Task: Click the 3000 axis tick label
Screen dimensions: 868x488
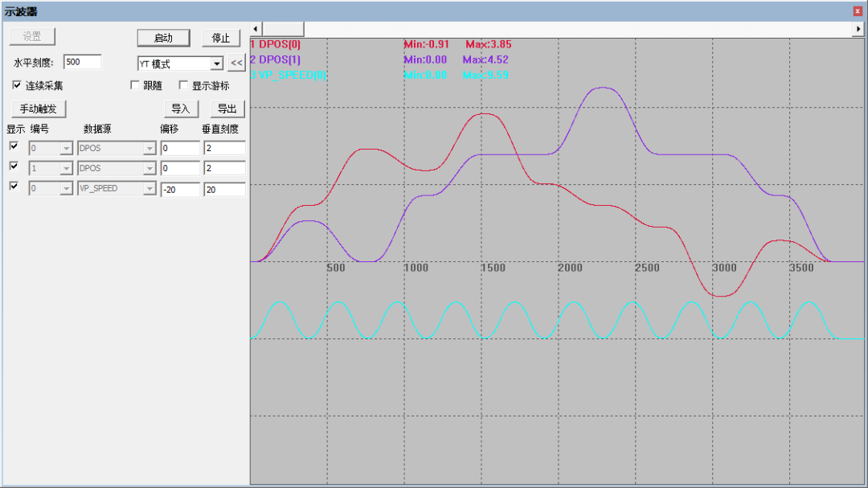Action: 724,268
